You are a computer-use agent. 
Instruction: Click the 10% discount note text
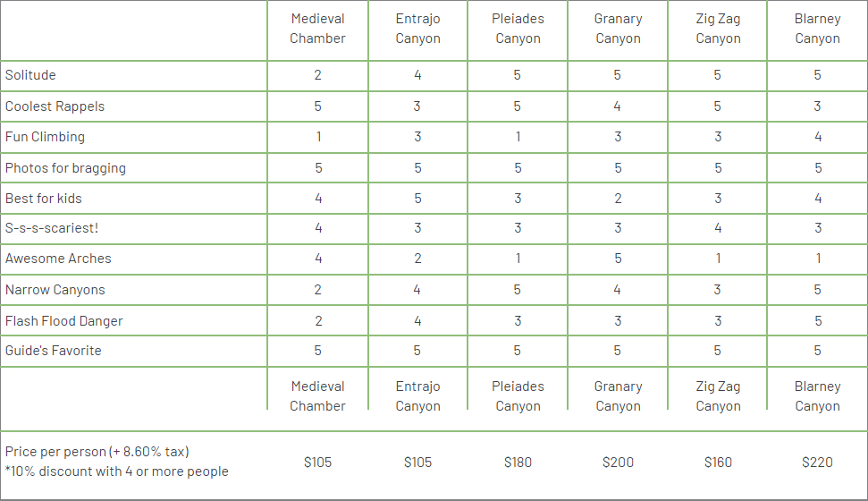(x=117, y=471)
